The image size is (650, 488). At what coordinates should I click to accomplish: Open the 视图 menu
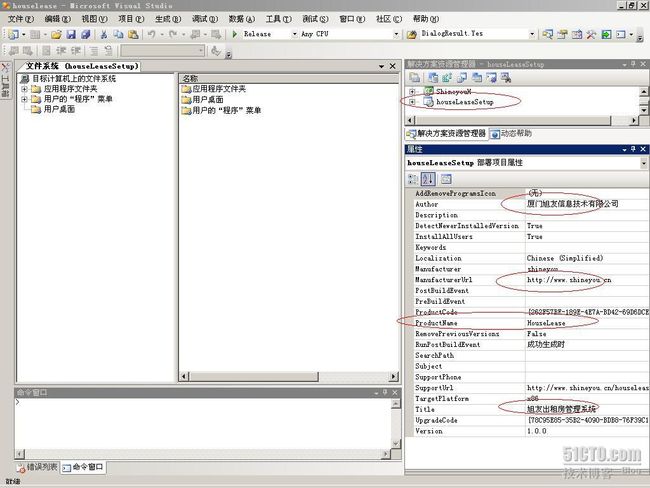pyautogui.click(x=95, y=19)
